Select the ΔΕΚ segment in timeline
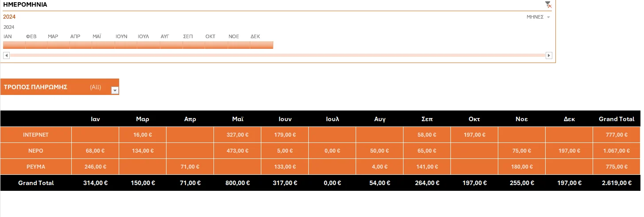Screen dimensions: 644x217 [262, 45]
